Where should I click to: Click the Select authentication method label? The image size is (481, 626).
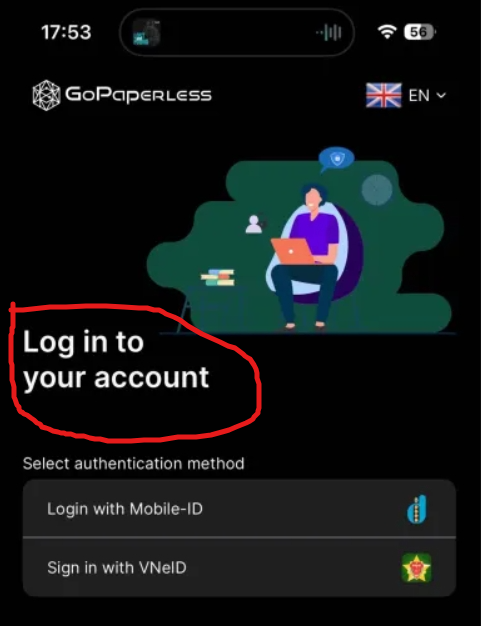[133, 464]
